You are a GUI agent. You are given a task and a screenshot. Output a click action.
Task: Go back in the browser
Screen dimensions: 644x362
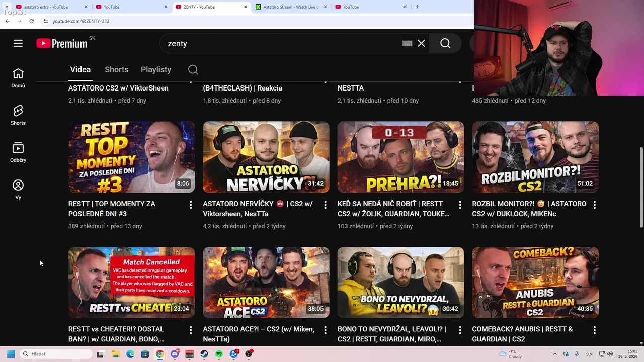pos(7,21)
